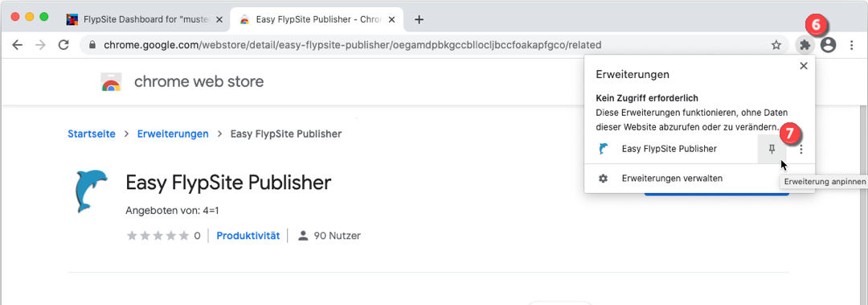The image size is (868, 305).
Task: Open more options for Easy FlypSite Publisher
Action: [801, 149]
